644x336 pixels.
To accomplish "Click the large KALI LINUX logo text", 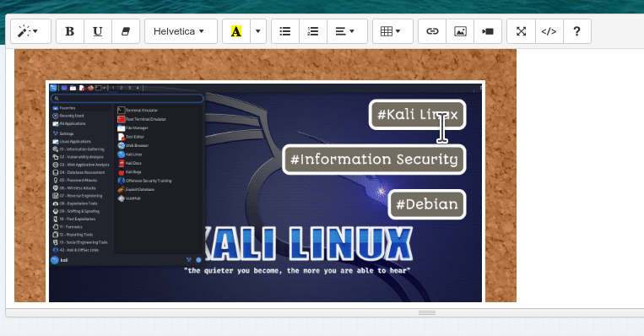I will 308,243.
